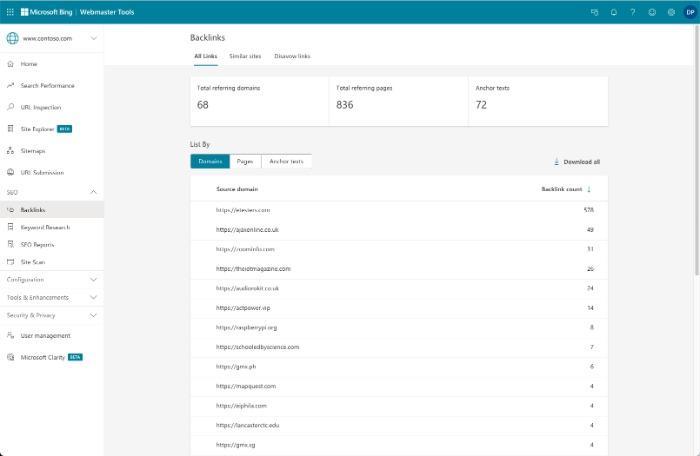Click the Anchor texts summary card
The image size is (700, 456).
[538, 101]
